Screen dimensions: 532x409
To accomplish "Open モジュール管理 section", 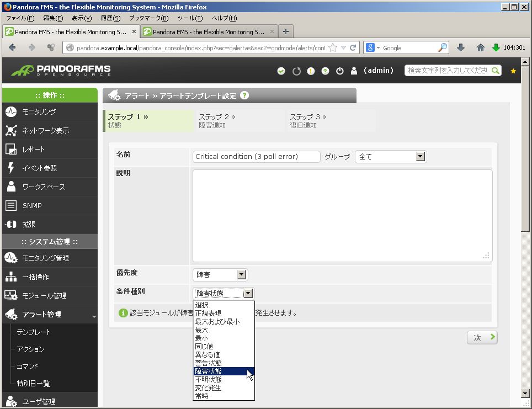I will tap(50, 296).
